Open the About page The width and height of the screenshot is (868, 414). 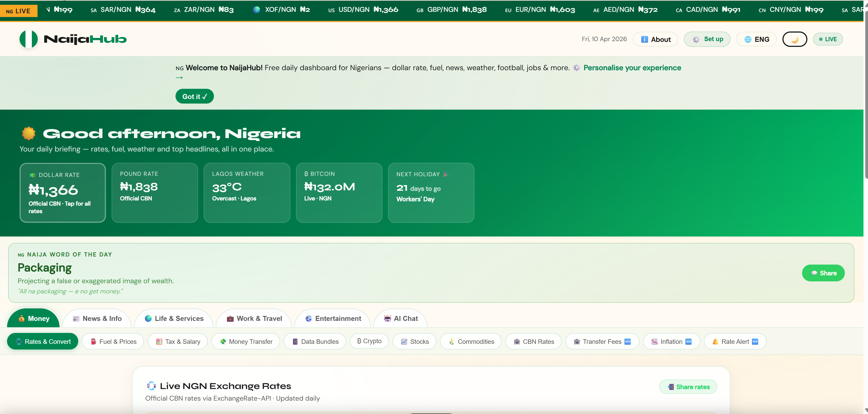(x=655, y=39)
